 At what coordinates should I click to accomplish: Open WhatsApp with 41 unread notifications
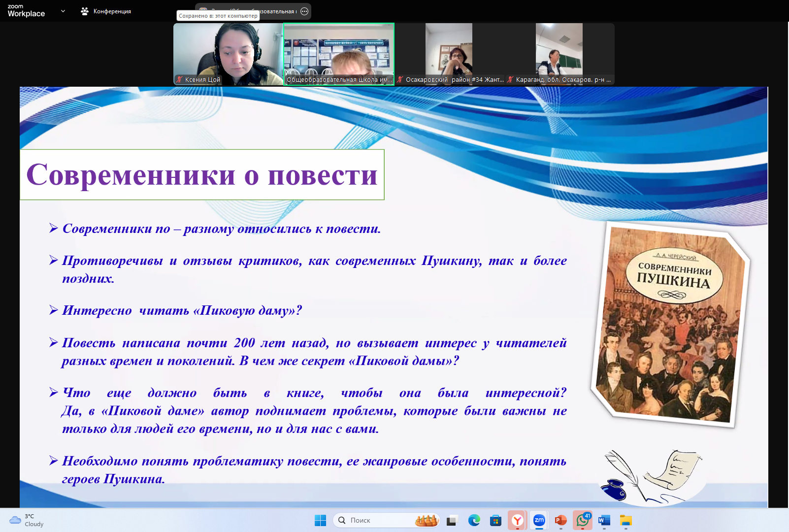[x=583, y=520]
